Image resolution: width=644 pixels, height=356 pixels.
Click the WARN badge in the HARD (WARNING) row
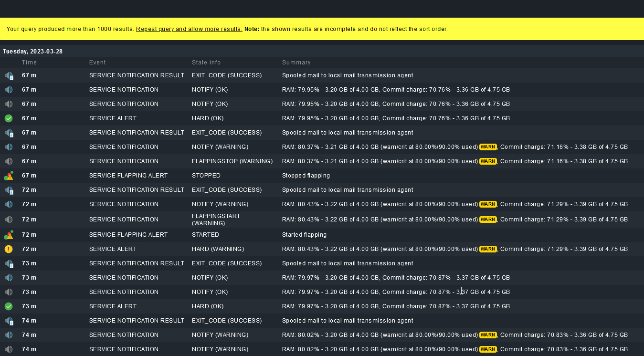point(488,249)
